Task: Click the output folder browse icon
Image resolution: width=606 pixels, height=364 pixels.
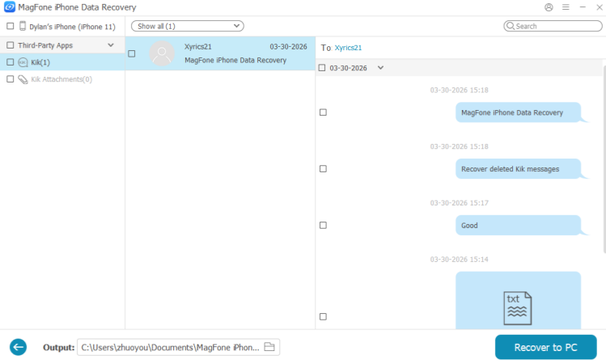Action: [269, 347]
